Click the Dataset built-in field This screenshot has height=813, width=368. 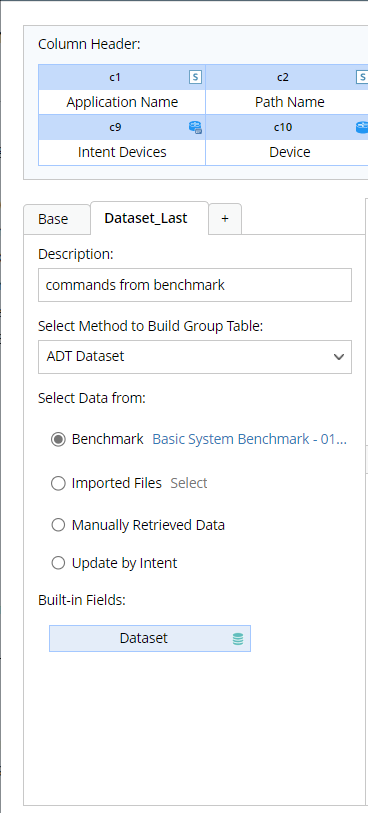[x=150, y=638]
